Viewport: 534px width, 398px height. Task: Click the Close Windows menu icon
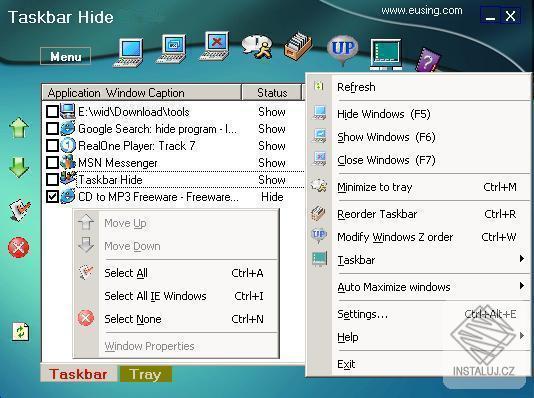[x=319, y=159]
